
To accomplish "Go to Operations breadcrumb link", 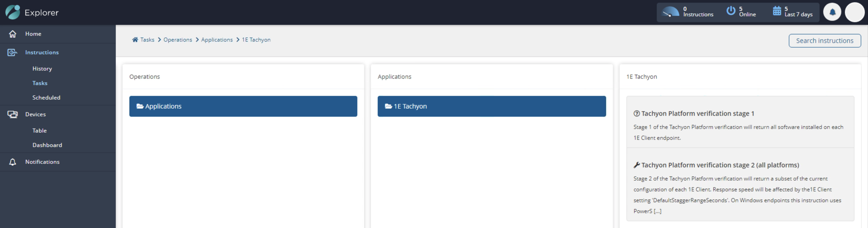I will pyautogui.click(x=178, y=40).
